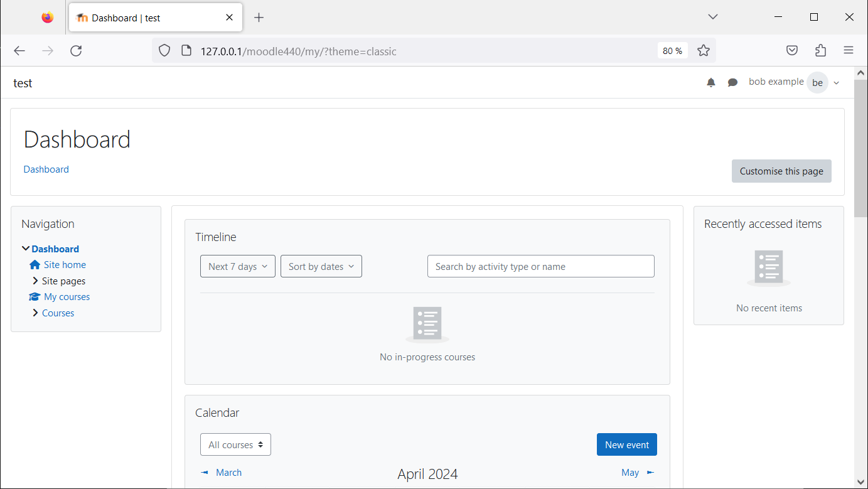Click the left arrow beside March

(205, 473)
